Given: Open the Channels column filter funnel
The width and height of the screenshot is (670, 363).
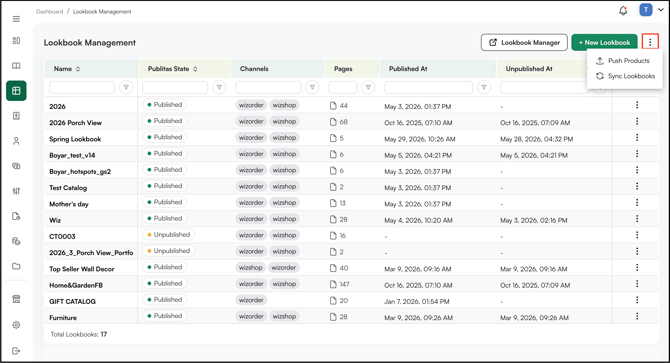Looking at the screenshot, I should point(312,87).
